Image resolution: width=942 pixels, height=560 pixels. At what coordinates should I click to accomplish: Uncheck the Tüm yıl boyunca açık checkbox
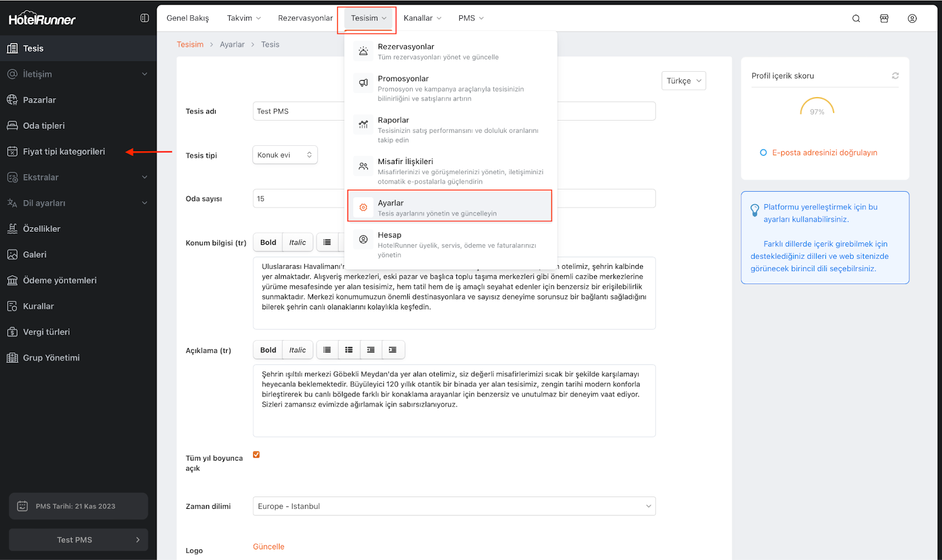coord(256,455)
